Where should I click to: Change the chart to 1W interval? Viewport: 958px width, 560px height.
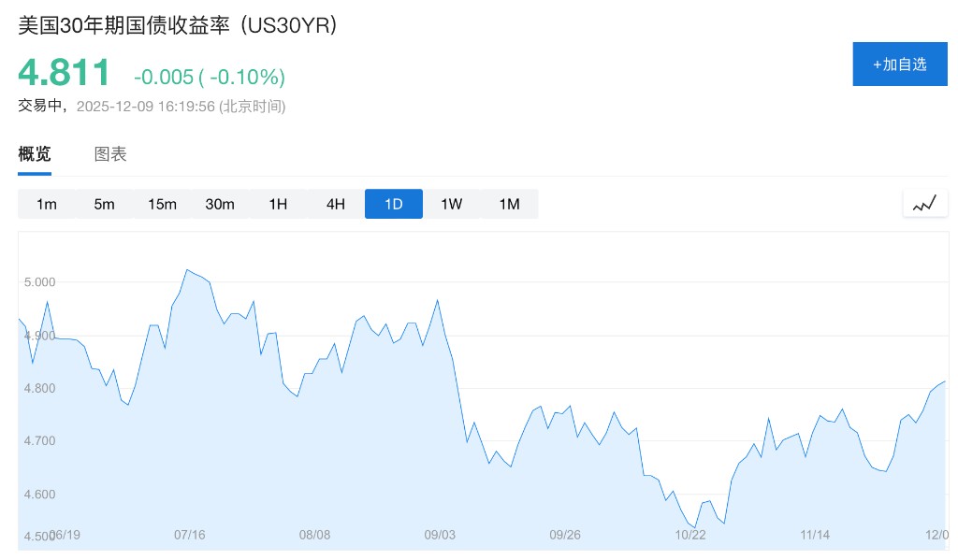452,204
